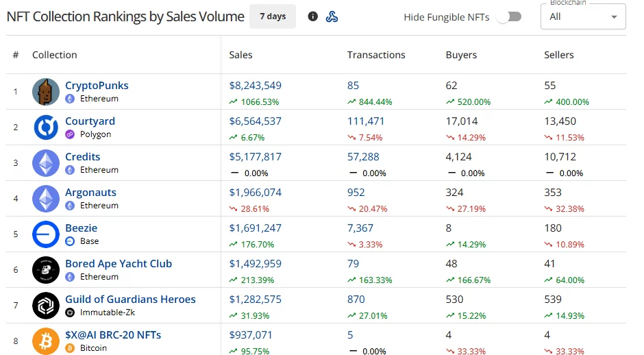
Task: Click the Credits collection Ethereum logo
Action: 46,163
